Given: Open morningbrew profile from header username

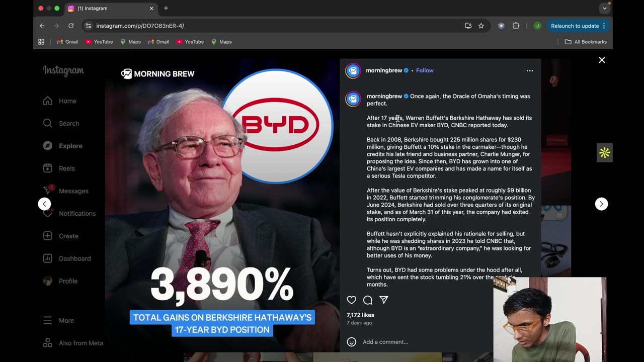Looking at the screenshot, I should [x=384, y=70].
